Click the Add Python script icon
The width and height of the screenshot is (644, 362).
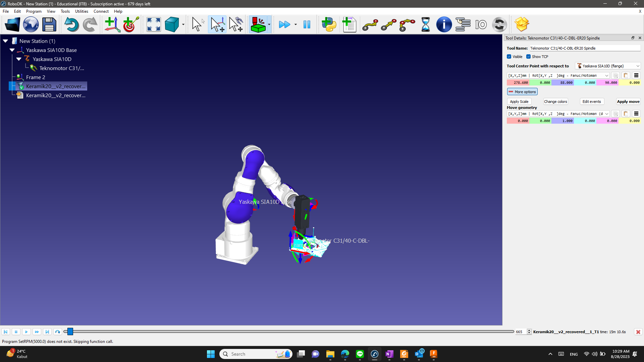329,24
